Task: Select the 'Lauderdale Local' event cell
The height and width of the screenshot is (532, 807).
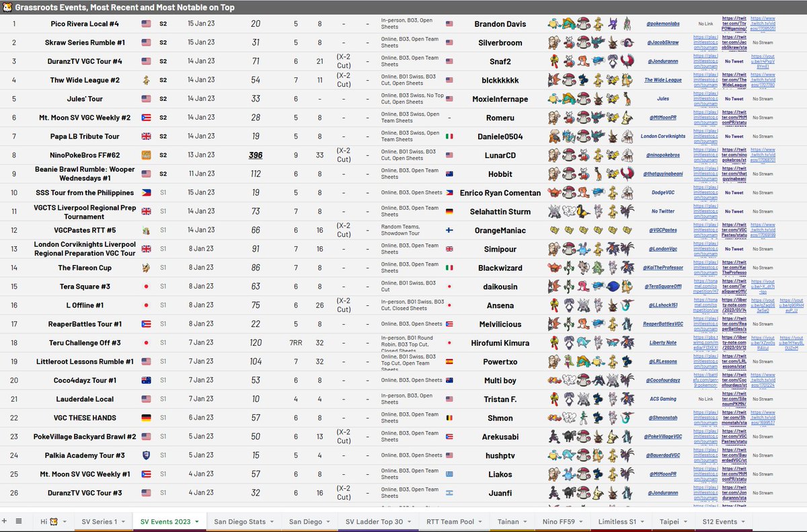Action: tap(85, 399)
